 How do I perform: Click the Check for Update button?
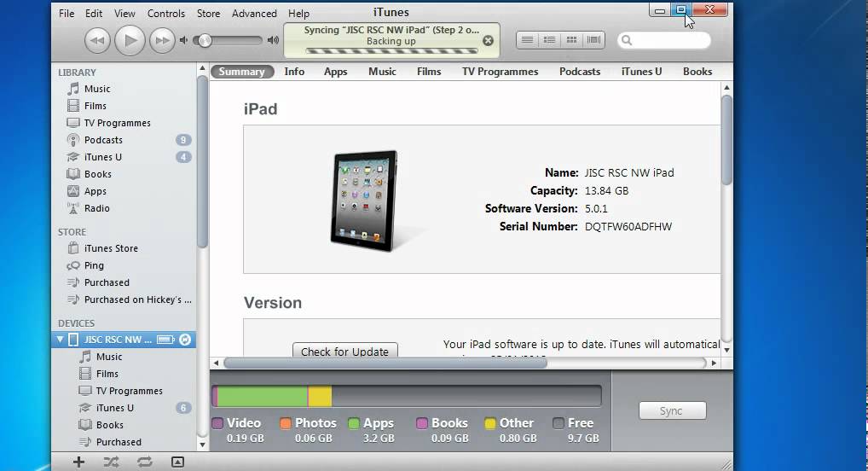coord(344,351)
